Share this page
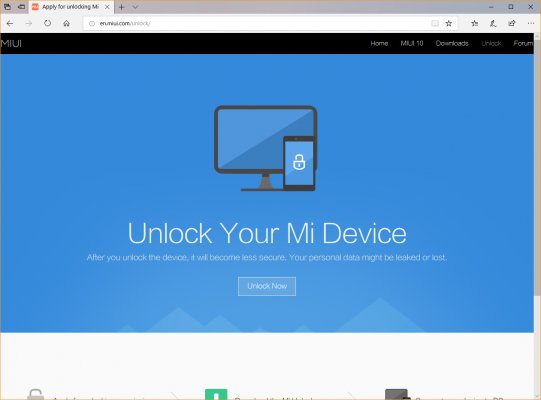541x400 pixels. coord(512,23)
